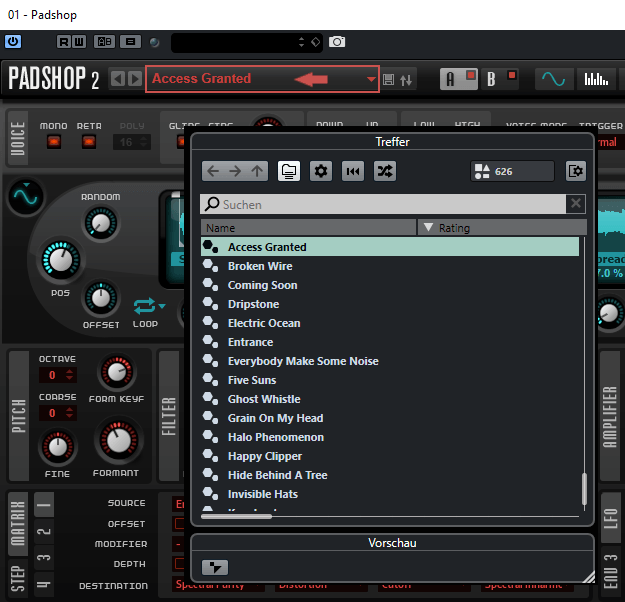The image size is (625, 602).
Task: Click the 626 results attribute filter
Action: coord(512,171)
